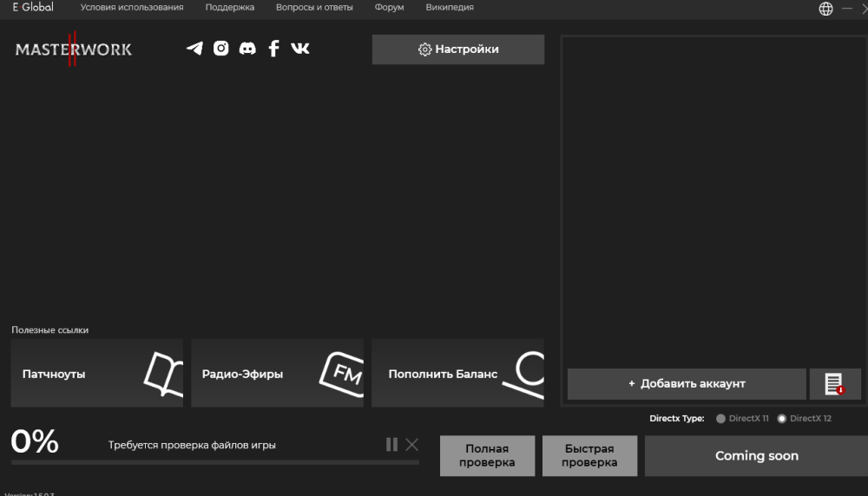Open the VK social link icon
The image size is (868, 496).
300,49
